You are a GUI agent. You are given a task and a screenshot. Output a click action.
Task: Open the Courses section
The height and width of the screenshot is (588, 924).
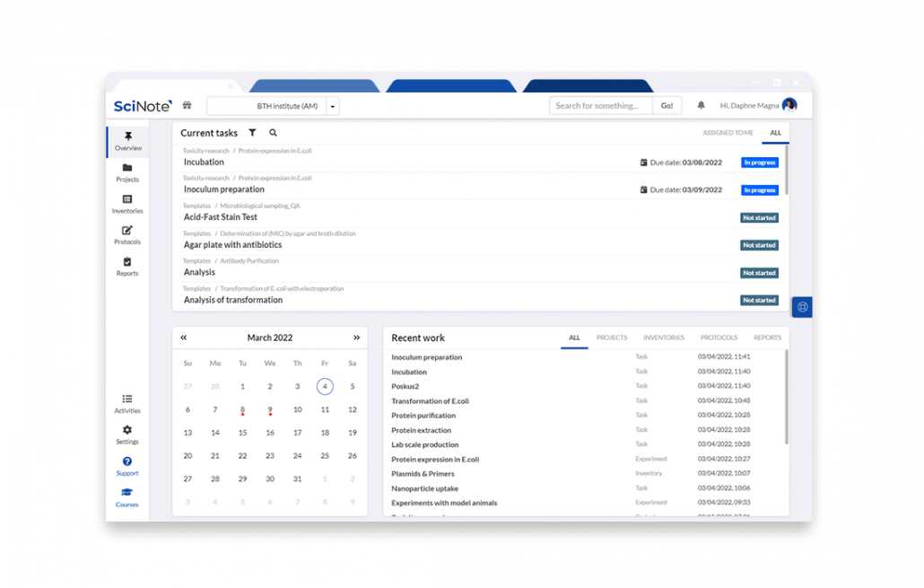point(126,497)
